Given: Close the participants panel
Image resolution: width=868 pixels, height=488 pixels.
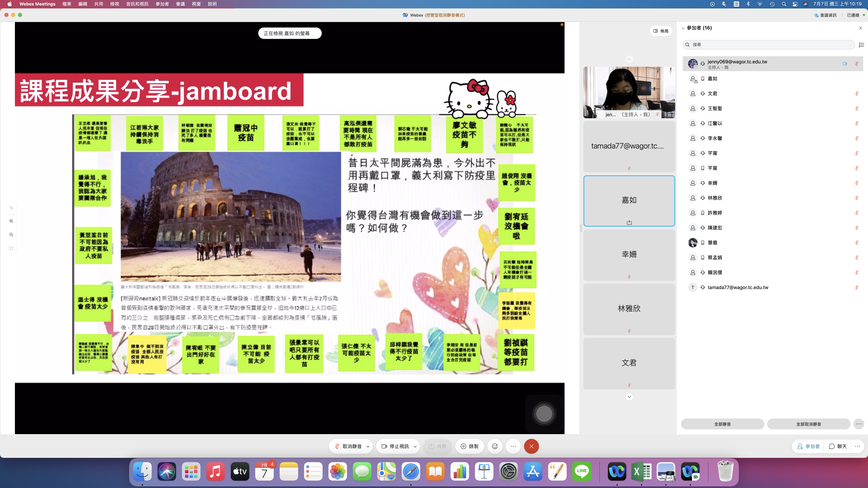Looking at the screenshot, I should coord(860,28).
